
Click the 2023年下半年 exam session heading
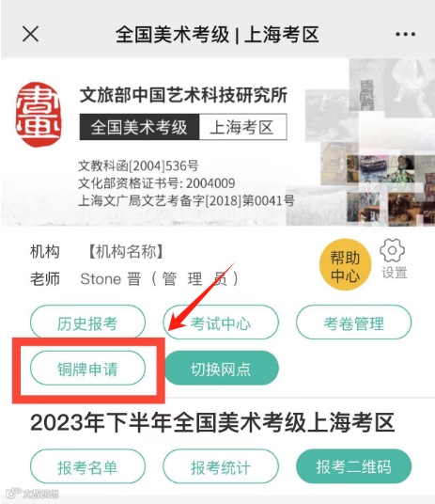pyautogui.click(x=212, y=422)
